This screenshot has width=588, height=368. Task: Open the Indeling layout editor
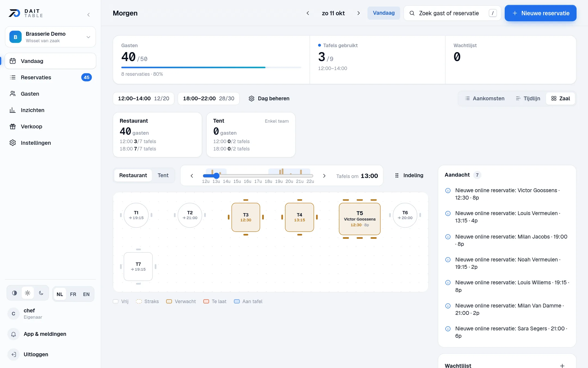point(409,175)
